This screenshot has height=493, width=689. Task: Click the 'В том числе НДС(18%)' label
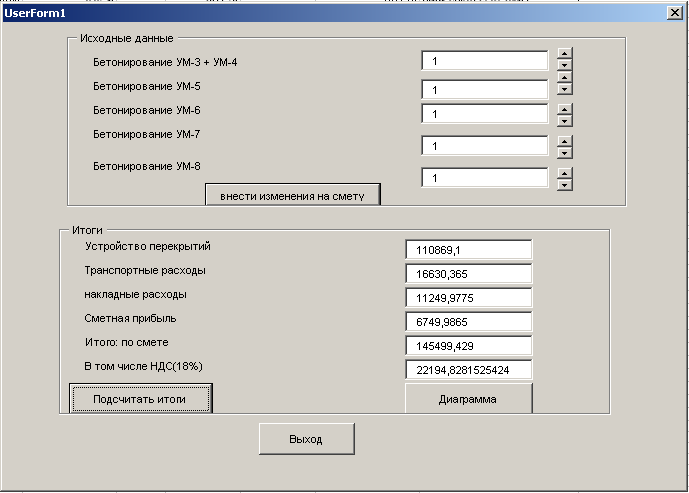coord(143,366)
